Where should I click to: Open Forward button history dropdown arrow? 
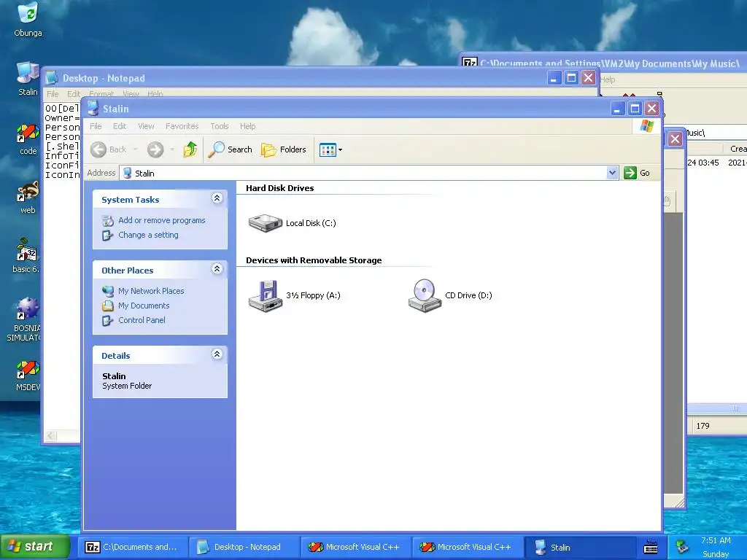coord(172,149)
